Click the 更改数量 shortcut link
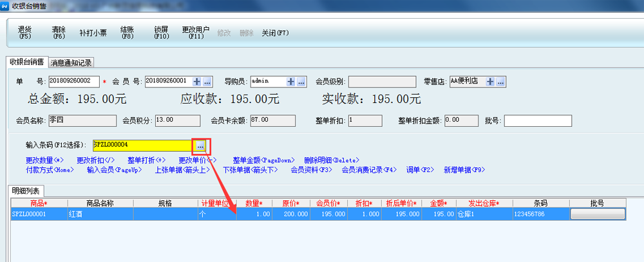This screenshot has width=644, height=262. pyautogui.click(x=45, y=160)
